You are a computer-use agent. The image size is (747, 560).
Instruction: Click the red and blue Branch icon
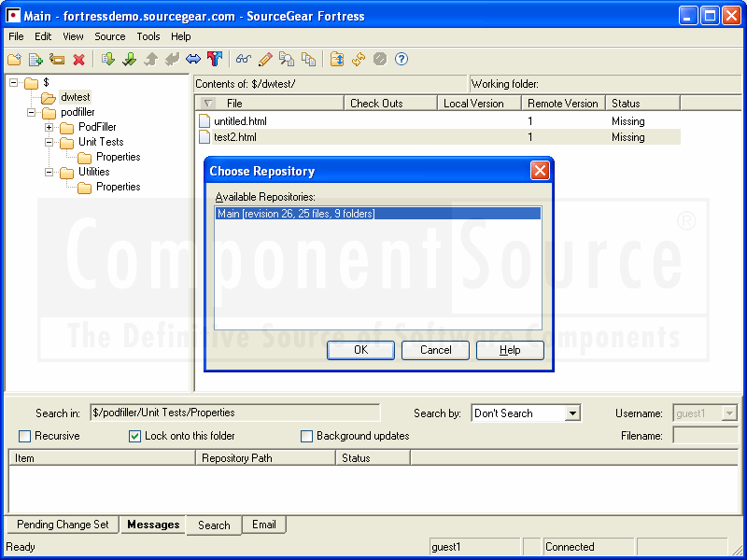pyautogui.click(x=215, y=59)
